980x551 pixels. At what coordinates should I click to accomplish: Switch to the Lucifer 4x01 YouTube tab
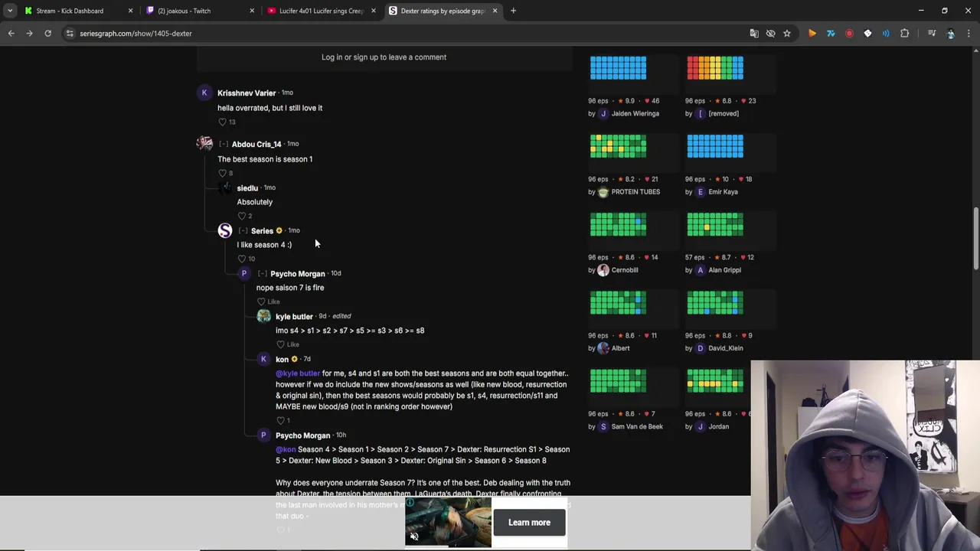[321, 11]
